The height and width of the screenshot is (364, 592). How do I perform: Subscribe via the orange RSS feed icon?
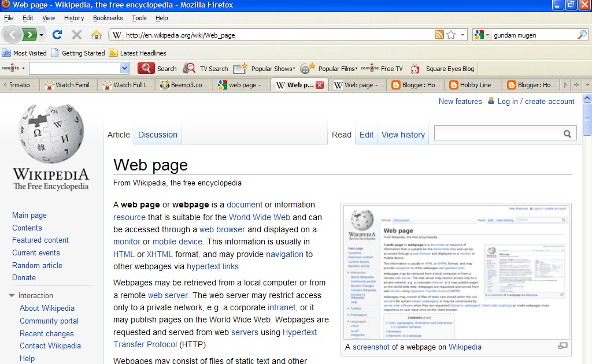pos(439,35)
